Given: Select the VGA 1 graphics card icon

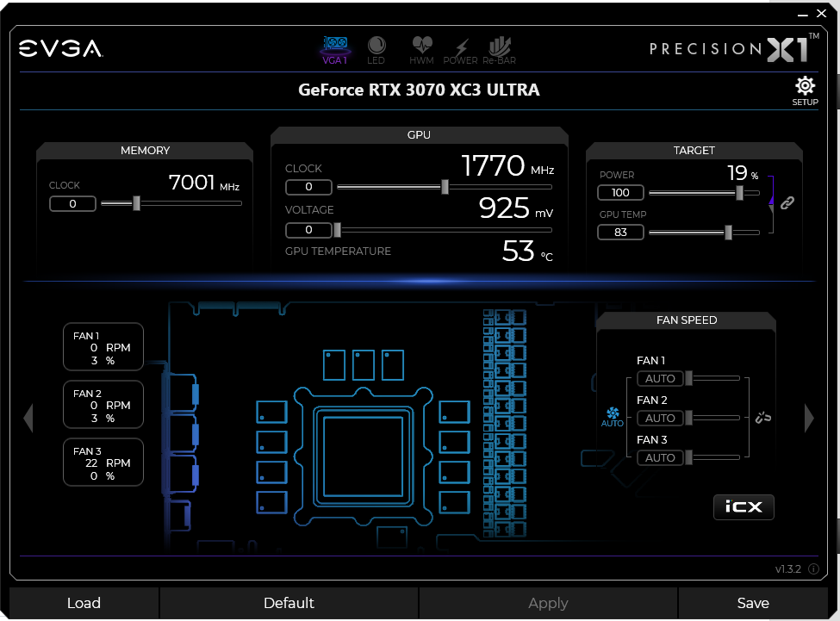Looking at the screenshot, I should point(335,50).
